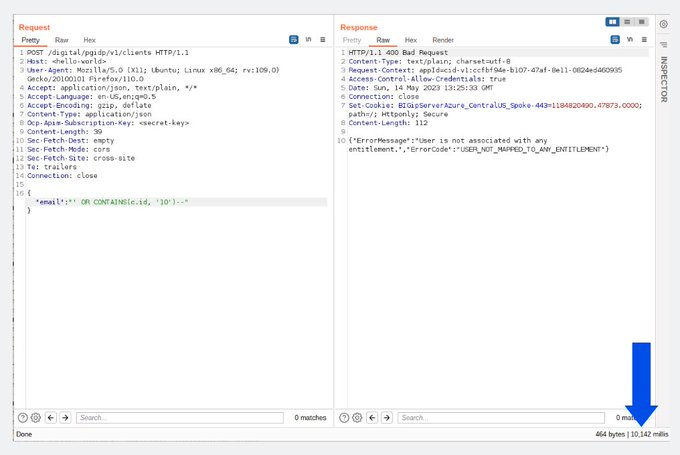The image size is (680, 455).
Task: Focus the Request search field
Action: point(180,418)
